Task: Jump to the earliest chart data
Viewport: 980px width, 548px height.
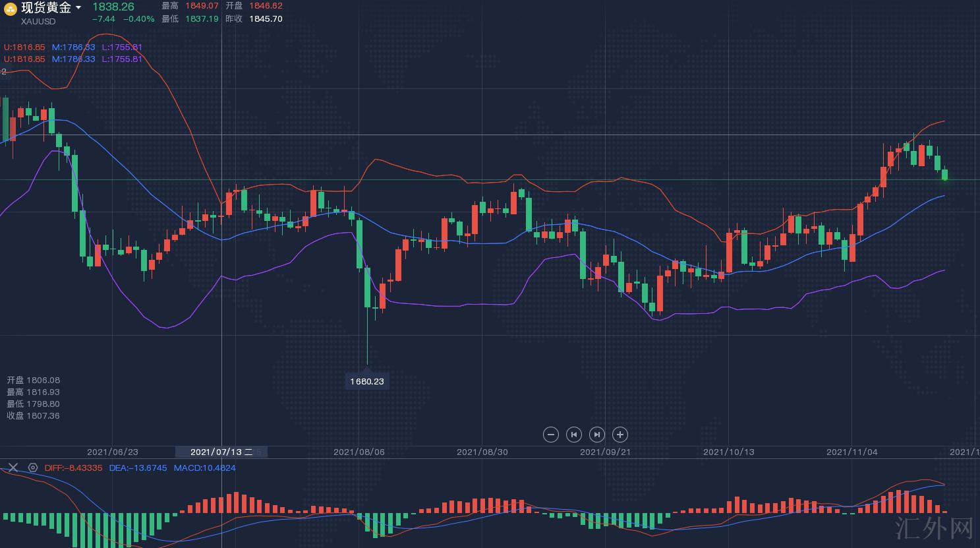Action: click(x=574, y=435)
